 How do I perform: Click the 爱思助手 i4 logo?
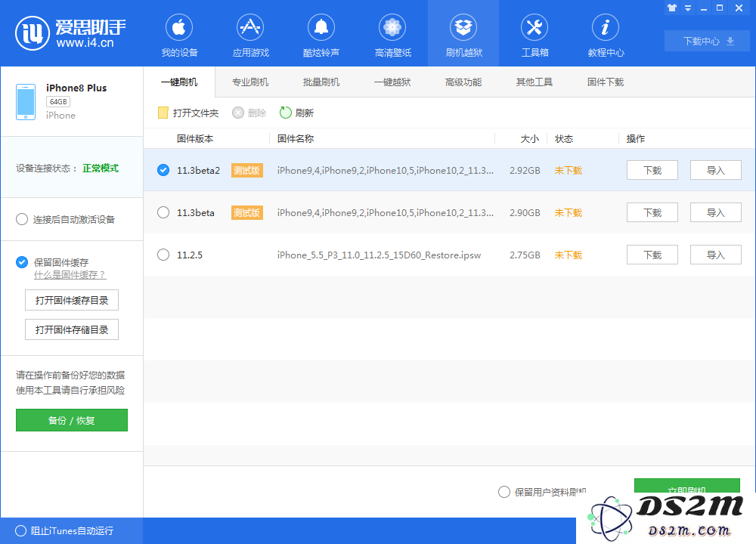click(71, 32)
